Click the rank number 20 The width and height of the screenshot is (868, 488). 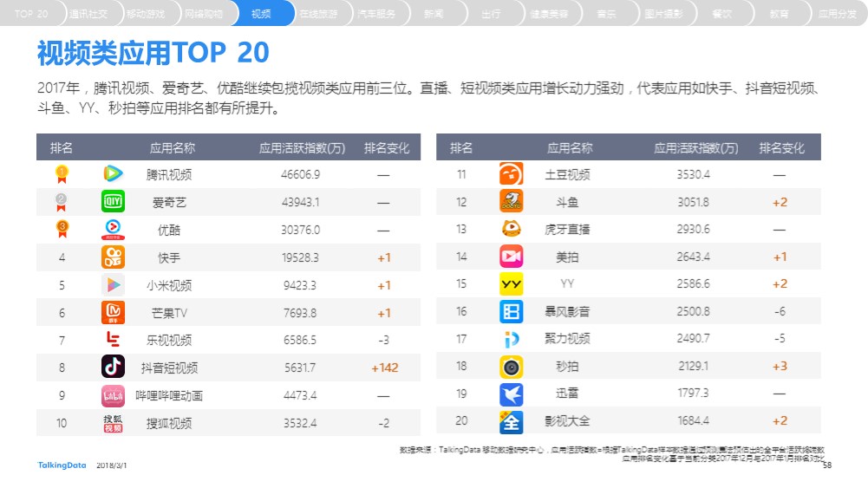[x=461, y=420]
